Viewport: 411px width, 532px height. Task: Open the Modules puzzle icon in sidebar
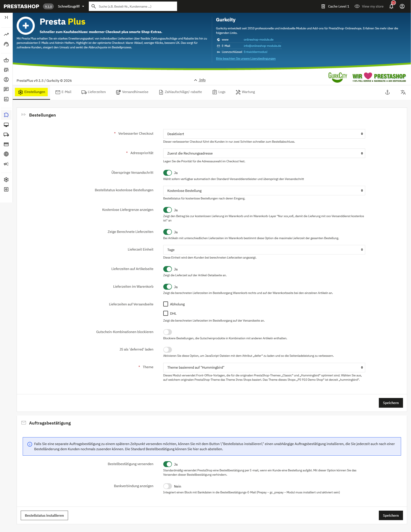point(6,115)
